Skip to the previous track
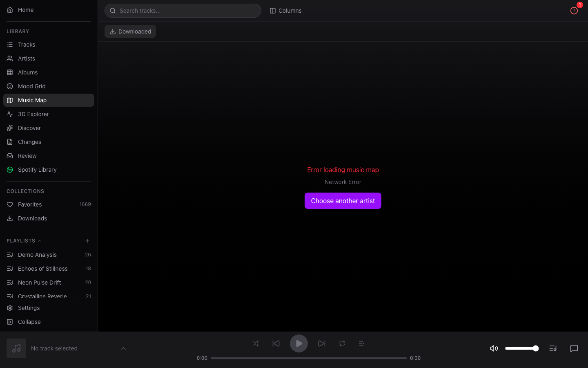The height and width of the screenshot is (368, 588). [x=276, y=343]
